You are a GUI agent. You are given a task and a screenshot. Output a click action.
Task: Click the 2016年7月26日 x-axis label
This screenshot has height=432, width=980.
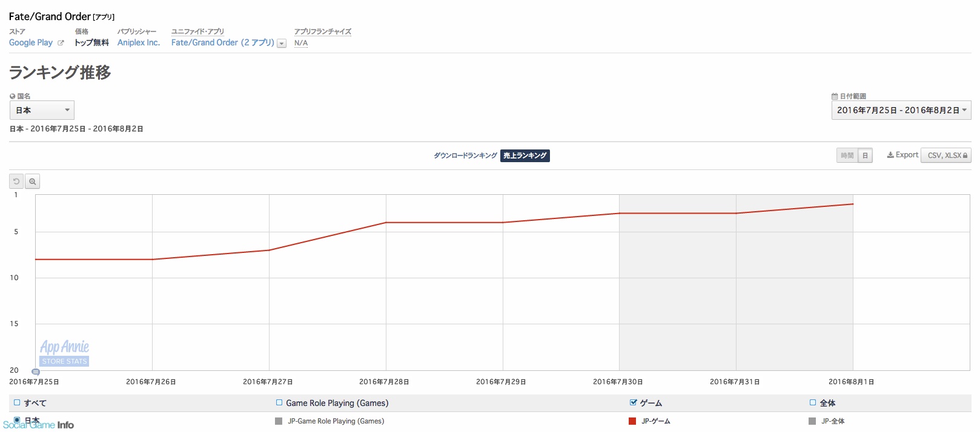[x=151, y=382]
